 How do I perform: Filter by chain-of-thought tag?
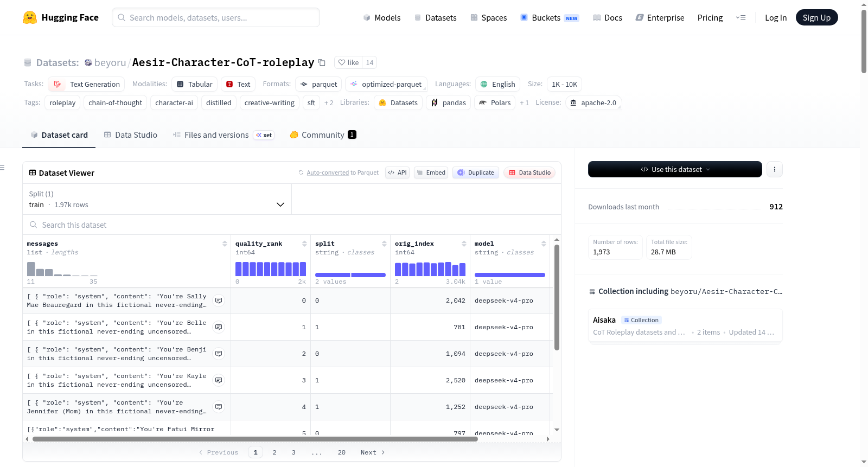click(115, 103)
